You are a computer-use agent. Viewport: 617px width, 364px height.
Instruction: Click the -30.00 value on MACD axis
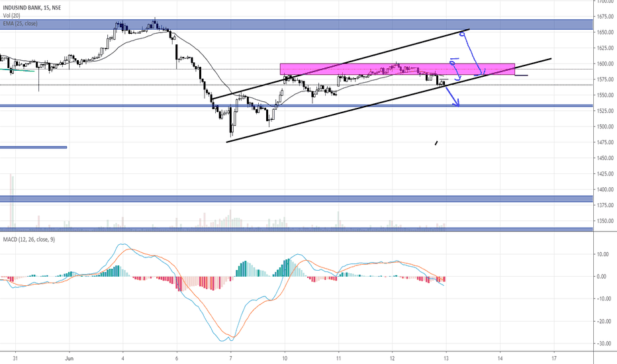[x=602, y=344]
